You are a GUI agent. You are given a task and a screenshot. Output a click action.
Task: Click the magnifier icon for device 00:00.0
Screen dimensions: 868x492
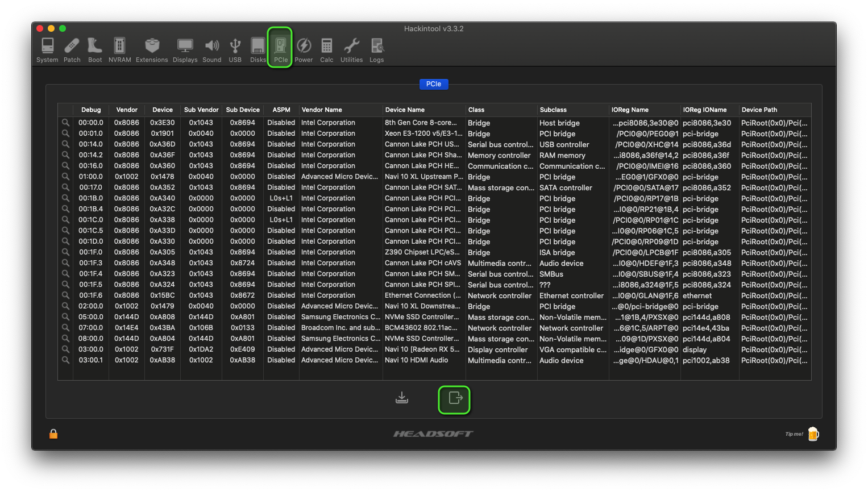[65, 123]
